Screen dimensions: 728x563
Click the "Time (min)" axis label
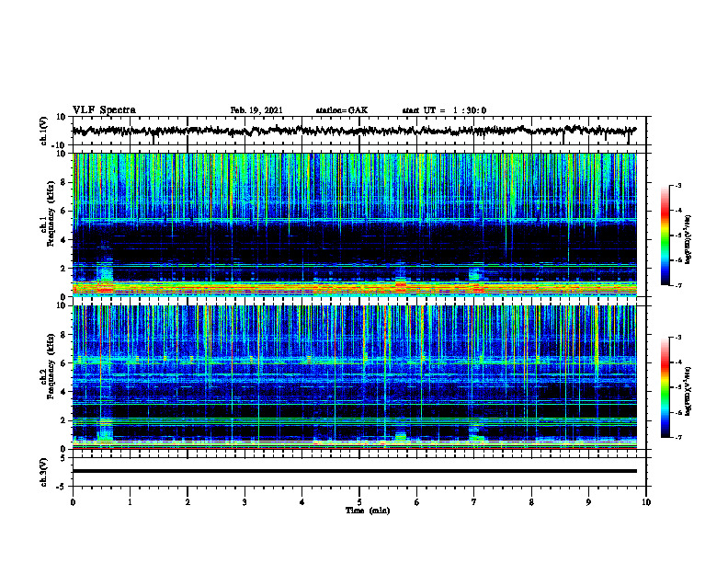(x=368, y=511)
